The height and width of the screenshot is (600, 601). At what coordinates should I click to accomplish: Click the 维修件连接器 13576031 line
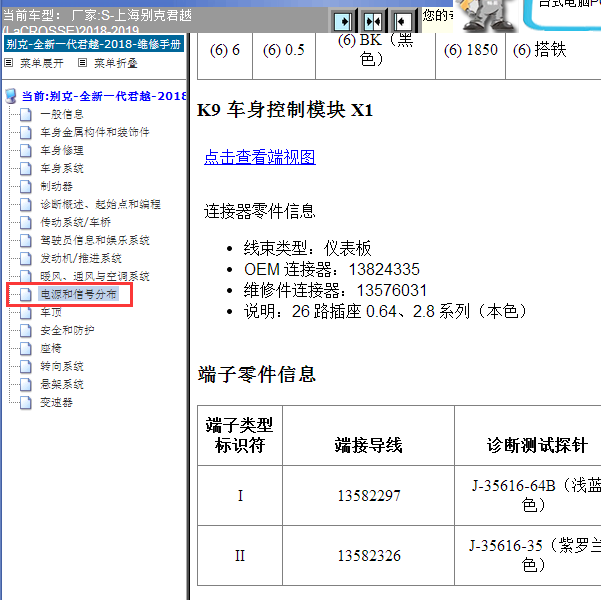point(335,291)
